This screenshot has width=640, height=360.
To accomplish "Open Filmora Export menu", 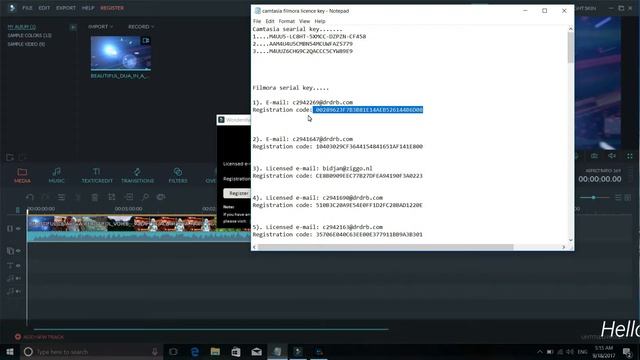I will [66, 8].
